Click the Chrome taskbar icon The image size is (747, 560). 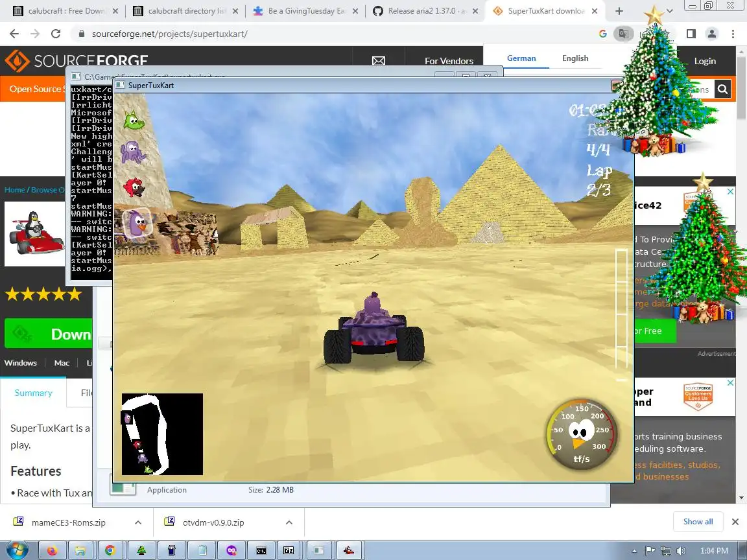[x=110, y=550]
